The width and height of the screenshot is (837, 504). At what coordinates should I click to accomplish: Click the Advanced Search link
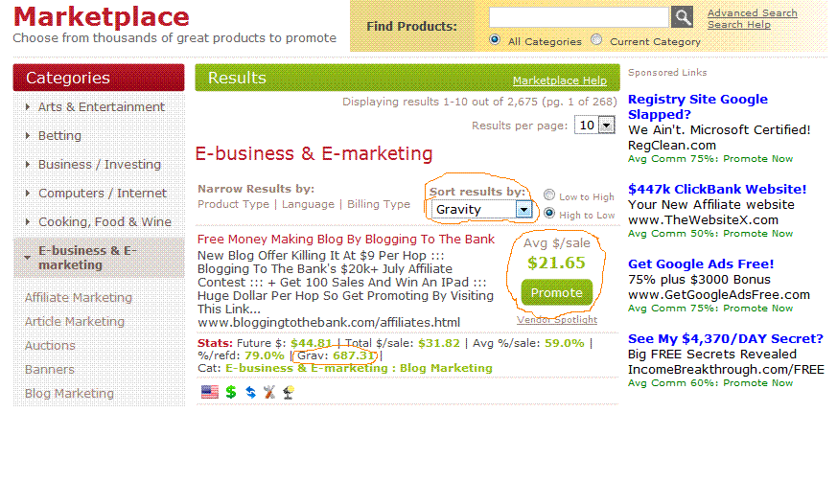(x=752, y=12)
